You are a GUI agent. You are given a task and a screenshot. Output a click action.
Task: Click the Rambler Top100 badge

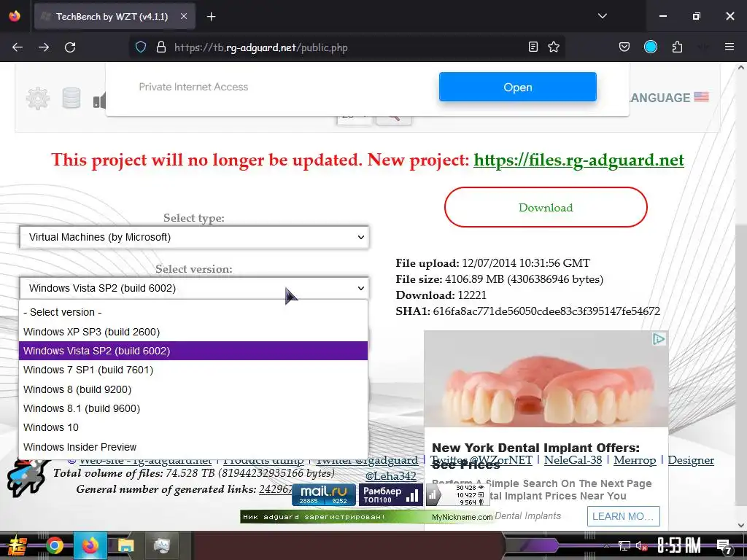coord(390,494)
